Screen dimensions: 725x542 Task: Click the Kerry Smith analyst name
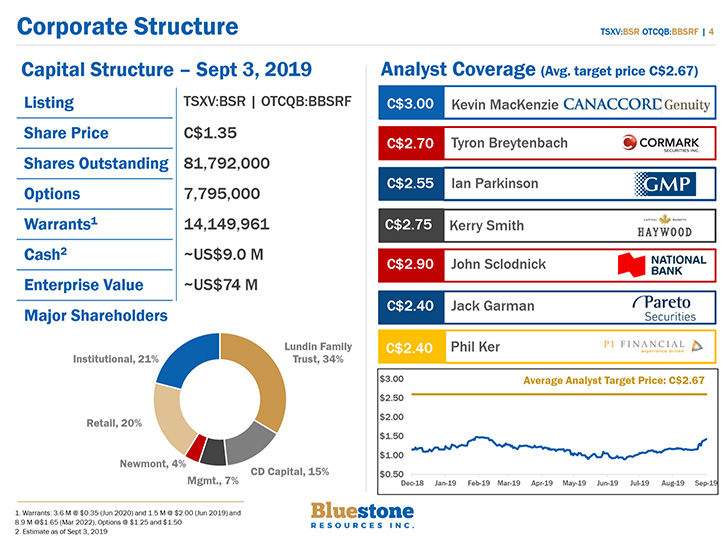click(x=487, y=225)
